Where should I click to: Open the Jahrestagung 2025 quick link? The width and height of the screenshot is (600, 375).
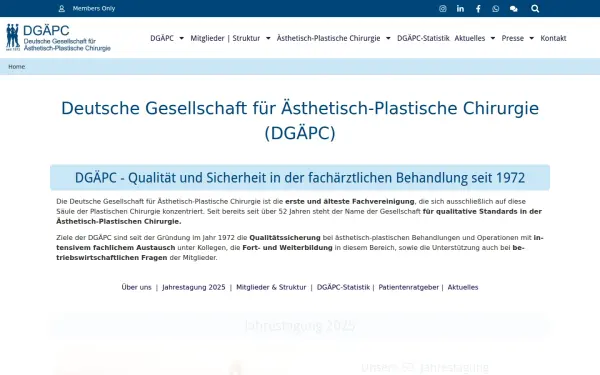194,287
